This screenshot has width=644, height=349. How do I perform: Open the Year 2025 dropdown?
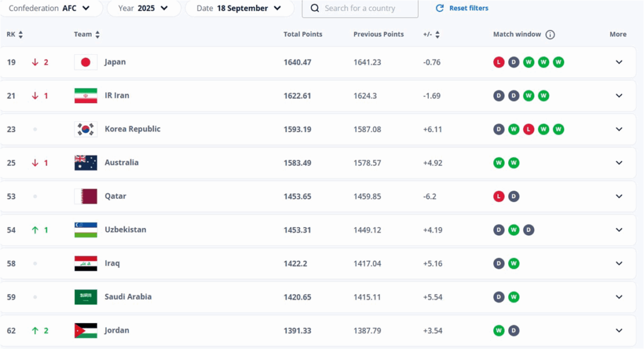coord(144,8)
